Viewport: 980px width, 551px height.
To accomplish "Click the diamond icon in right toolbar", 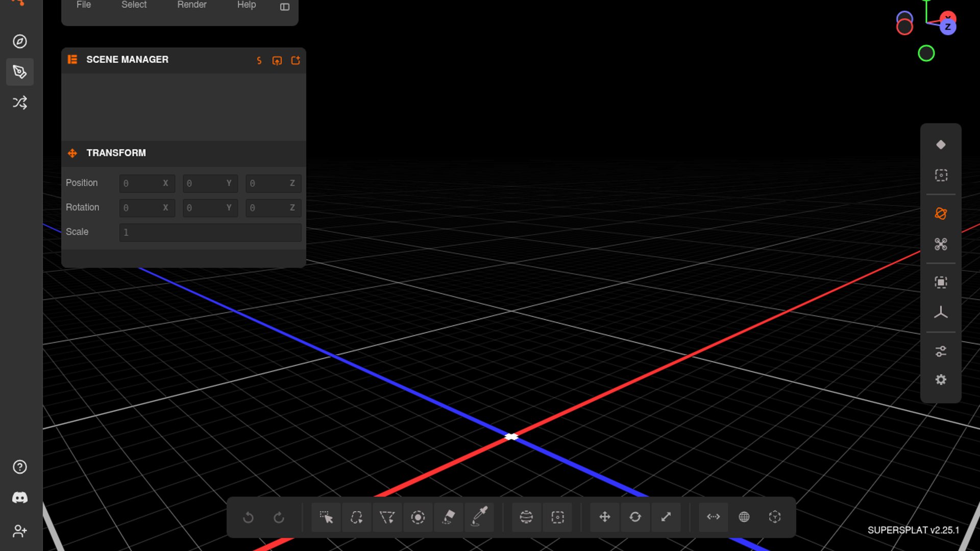I will pos(941,145).
